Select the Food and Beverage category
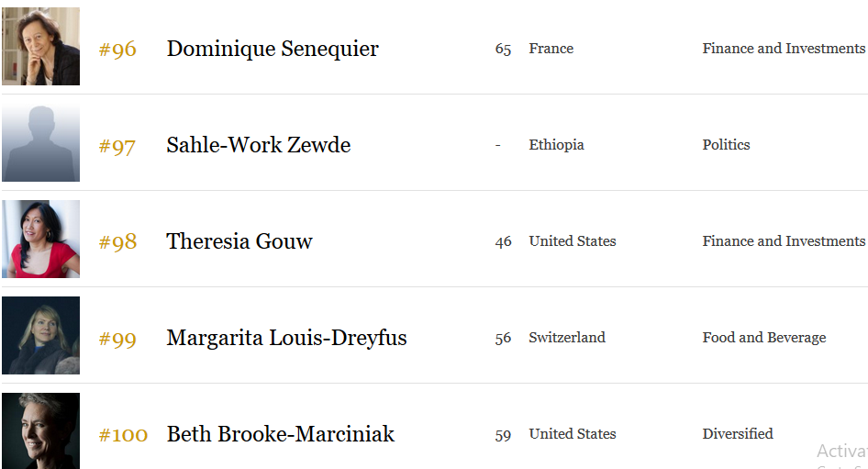The image size is (868, 469). pos(764,338)
